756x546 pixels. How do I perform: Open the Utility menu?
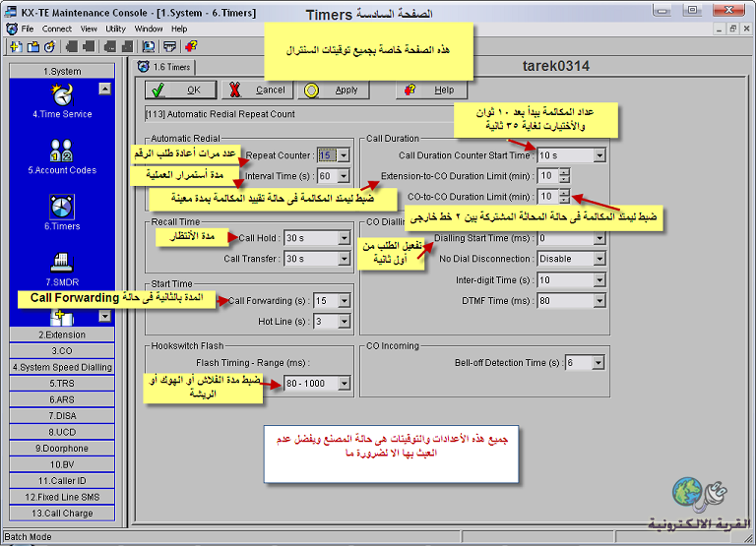[x=116, y=29]
